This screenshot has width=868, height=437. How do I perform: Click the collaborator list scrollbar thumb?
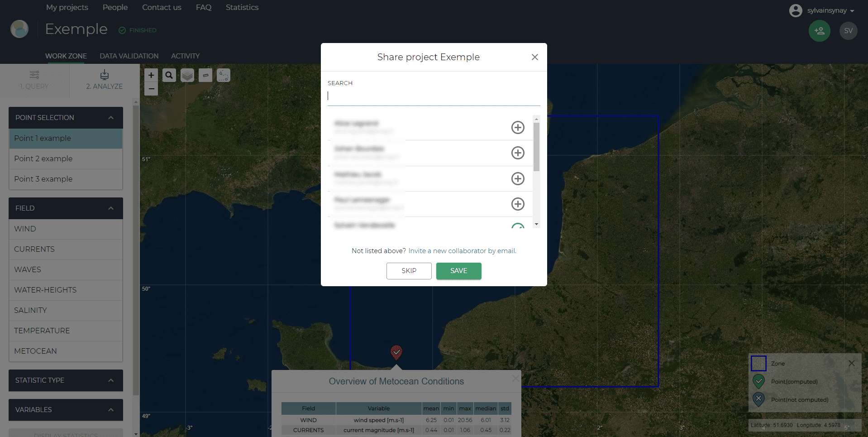[x=536, y=147]
